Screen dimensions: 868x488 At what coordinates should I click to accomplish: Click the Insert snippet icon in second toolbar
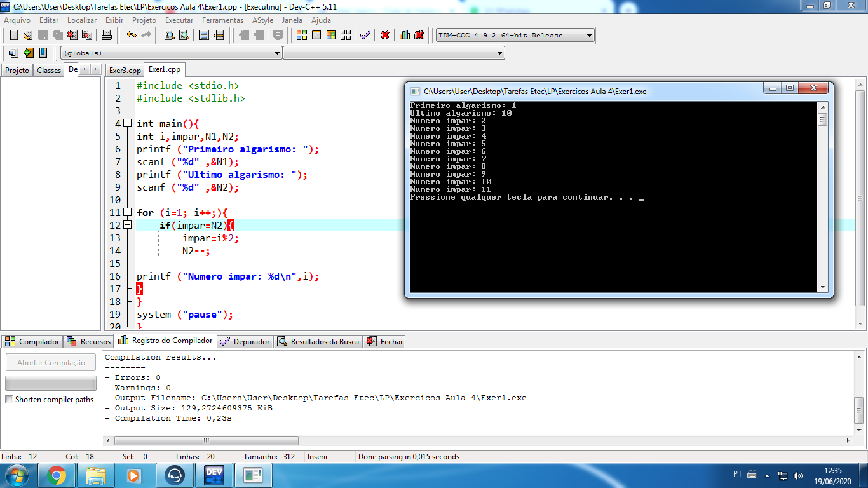click(14, 53)
